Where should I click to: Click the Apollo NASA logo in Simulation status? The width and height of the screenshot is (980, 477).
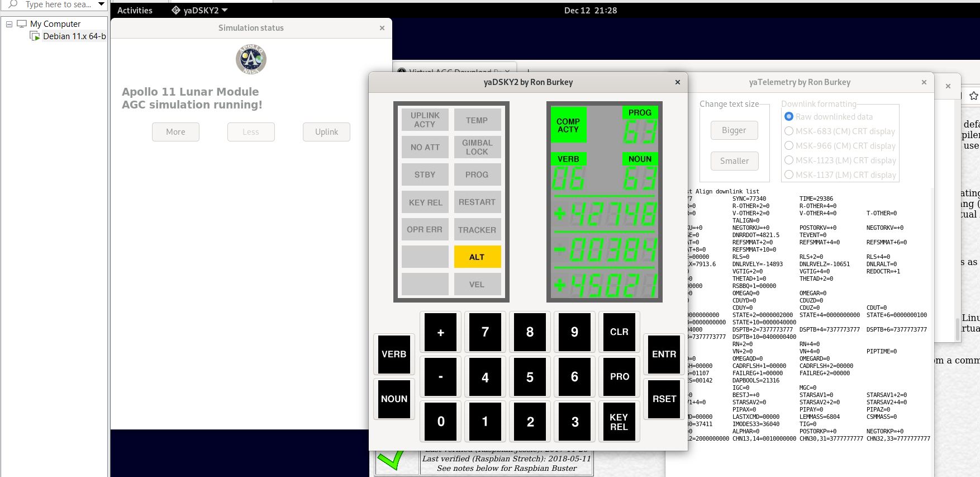click(251, 59)
